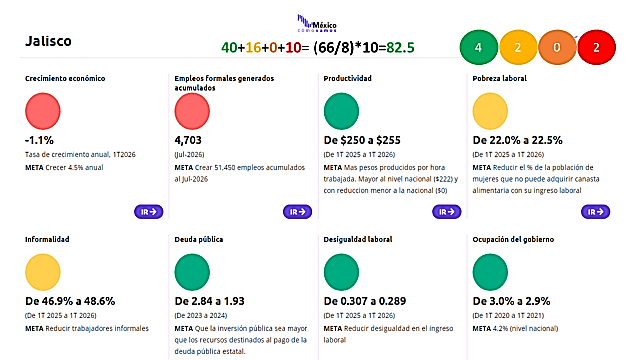Open IR button under Productividad

point(447,212)
